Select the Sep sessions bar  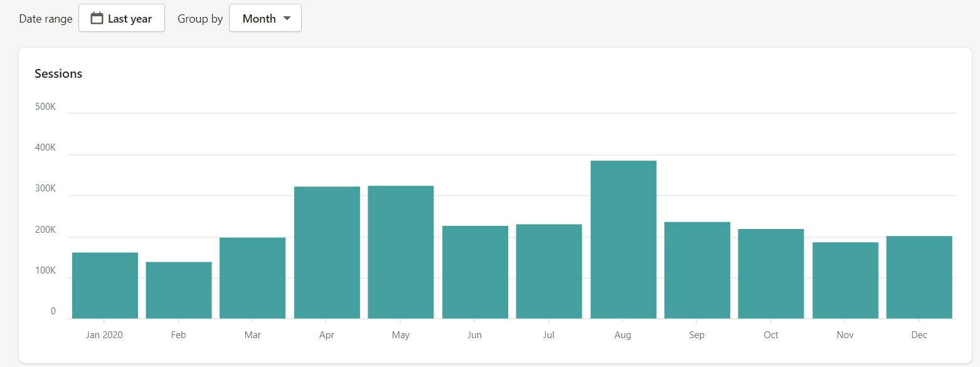[697, 270]
